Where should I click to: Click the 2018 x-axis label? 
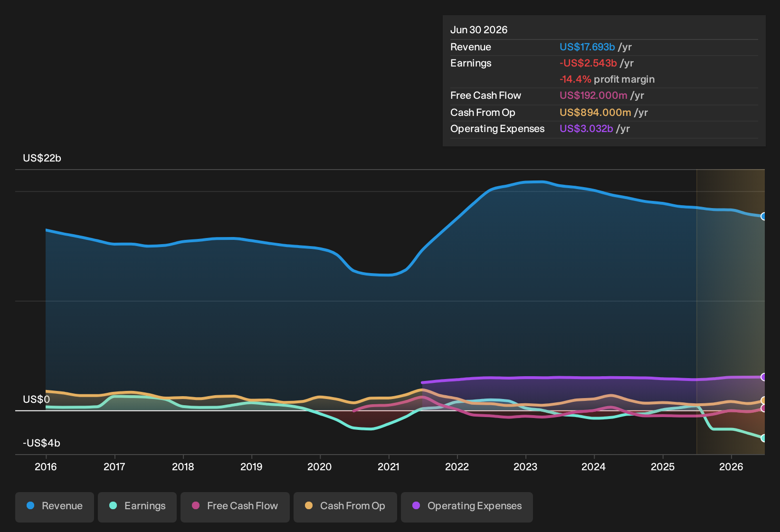(x=183, y=467)
